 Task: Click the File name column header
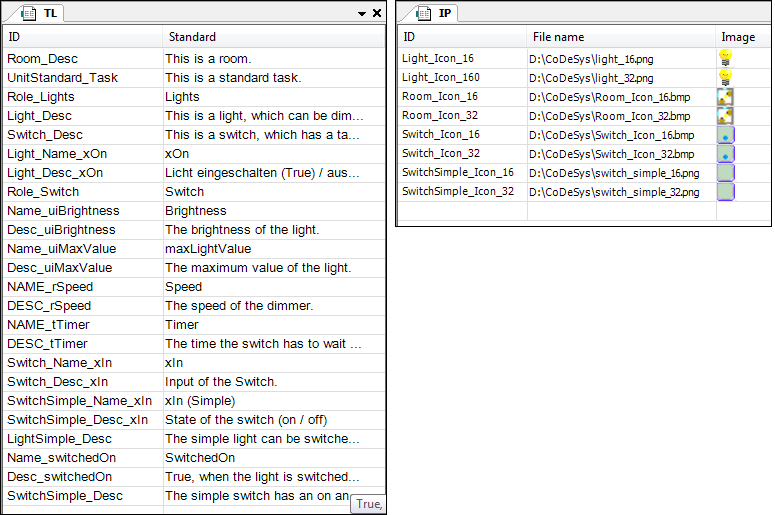(x=559, y=37)
